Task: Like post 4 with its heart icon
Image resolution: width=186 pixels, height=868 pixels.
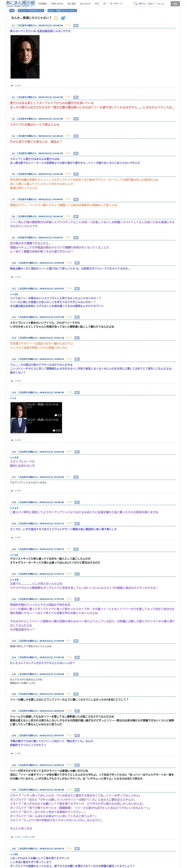Action: pos(66,136)
